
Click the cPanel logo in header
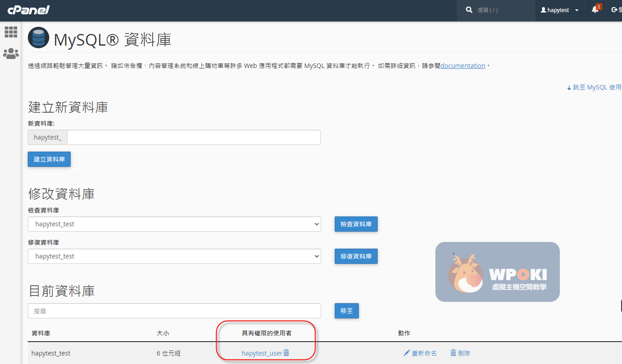28,10
